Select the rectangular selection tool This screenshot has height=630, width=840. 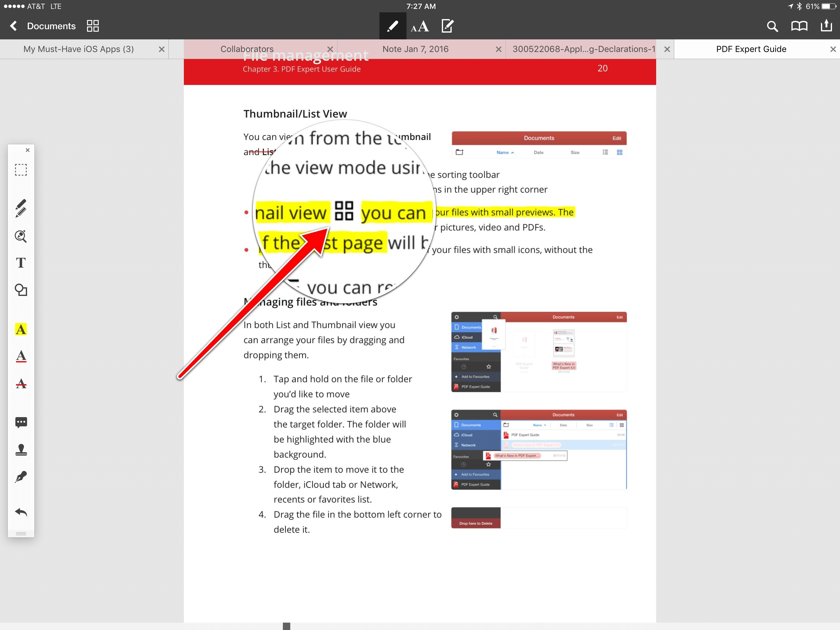[21, 170]
